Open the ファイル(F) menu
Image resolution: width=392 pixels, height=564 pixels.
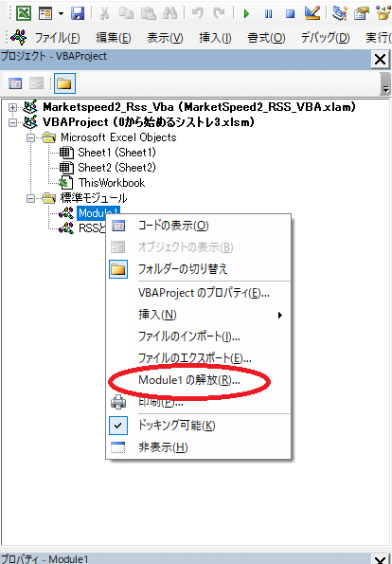(x=57, y=37)
